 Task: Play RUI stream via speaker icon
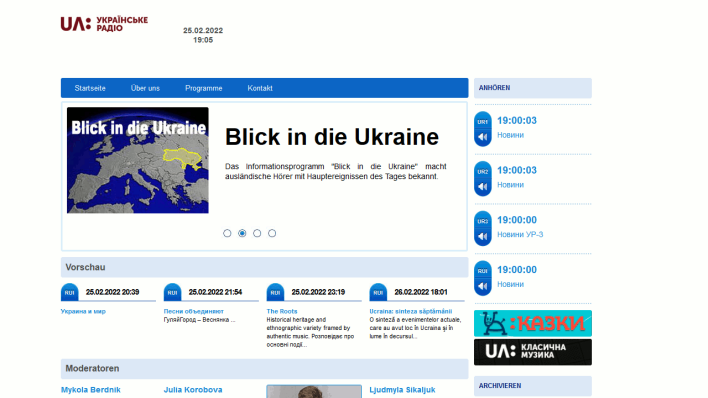(483, 286)
